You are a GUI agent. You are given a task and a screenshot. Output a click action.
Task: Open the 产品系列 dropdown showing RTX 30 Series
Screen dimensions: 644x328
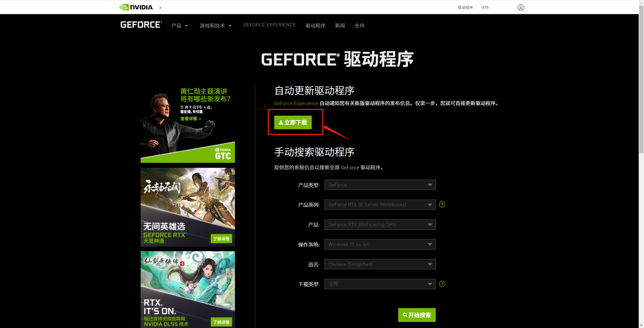[380, 205]
